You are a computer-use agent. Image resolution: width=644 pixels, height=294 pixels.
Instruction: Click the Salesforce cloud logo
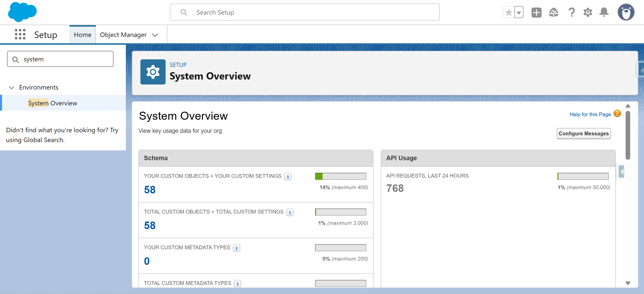[x=22, y=12]
